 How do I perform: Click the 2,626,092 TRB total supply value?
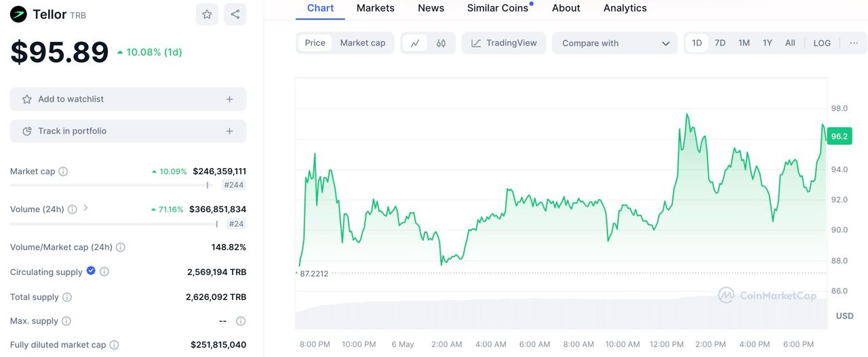pyautogui.click(x=216, y=297)
